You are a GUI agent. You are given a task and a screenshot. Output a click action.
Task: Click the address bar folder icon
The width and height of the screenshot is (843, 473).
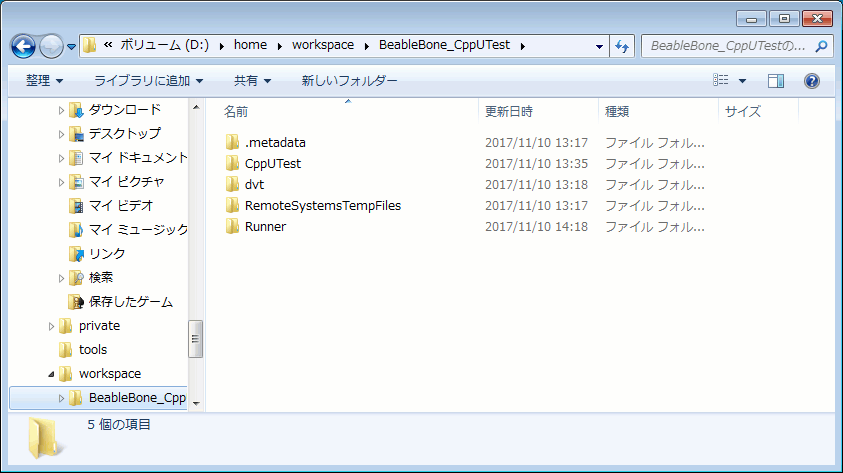[x=90, y=46]
